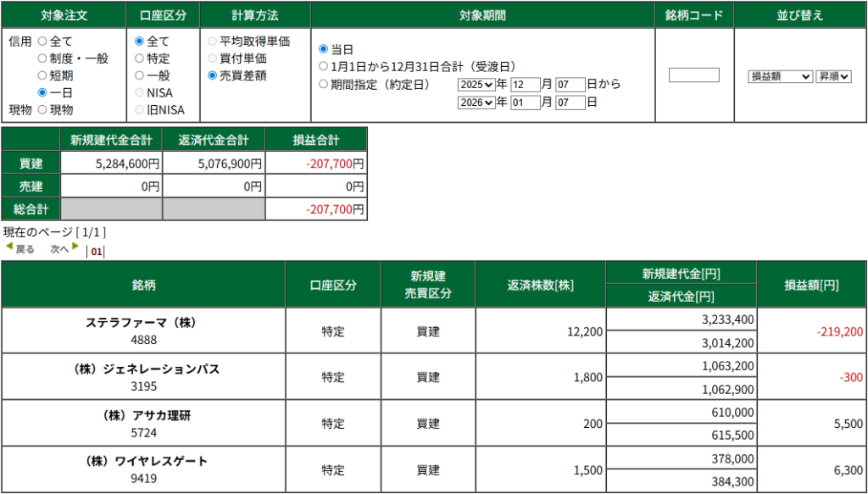The height and width of the screenshot is (494, 868).
Task: Select 買付単価 calculation method
Action: point(213,58)
